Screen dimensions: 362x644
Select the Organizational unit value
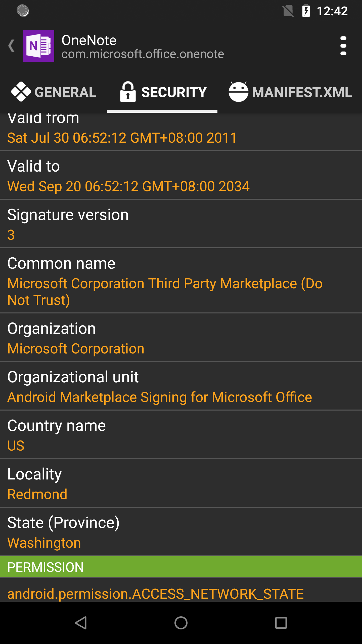tap(160, 397)
